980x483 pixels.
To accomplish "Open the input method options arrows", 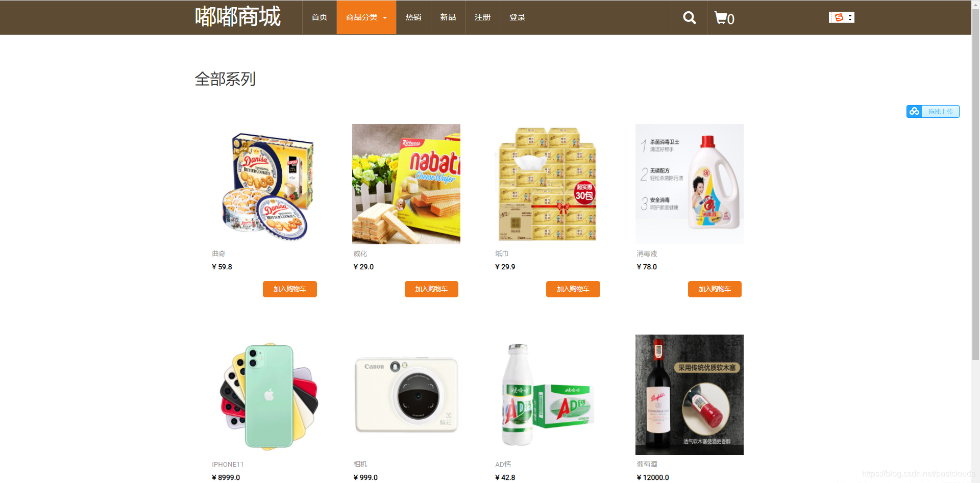I will tap(850, 18).
